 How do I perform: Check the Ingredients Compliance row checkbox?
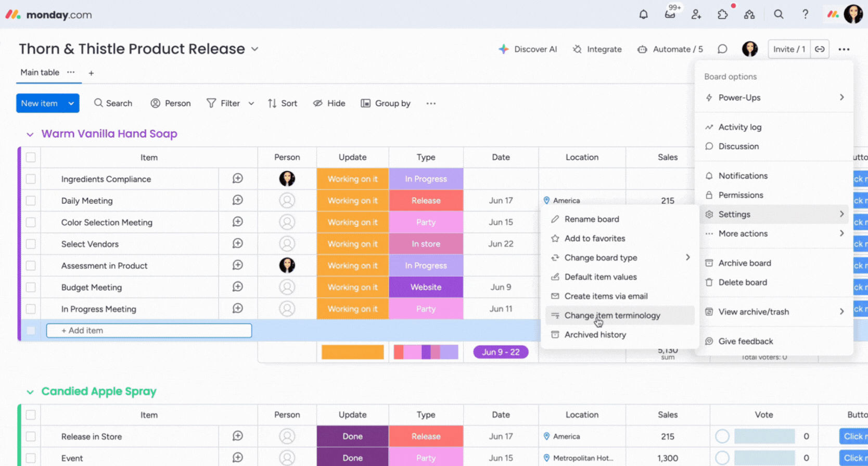coord(31,179)
